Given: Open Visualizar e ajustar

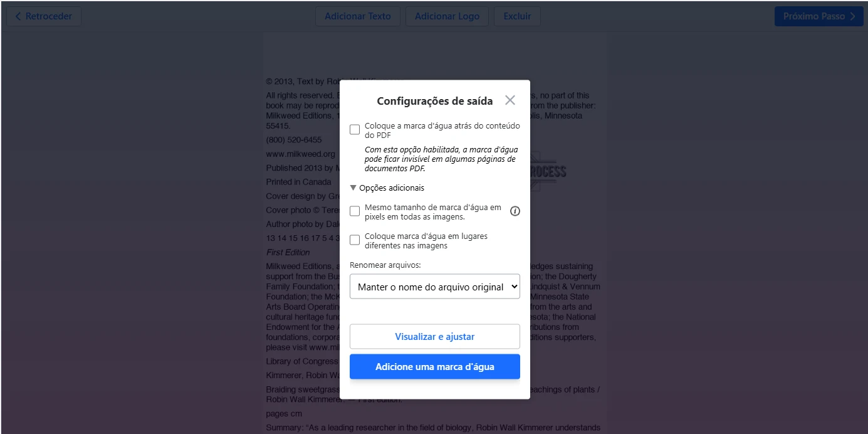Looking at the screenshot, I should (434, 336).
